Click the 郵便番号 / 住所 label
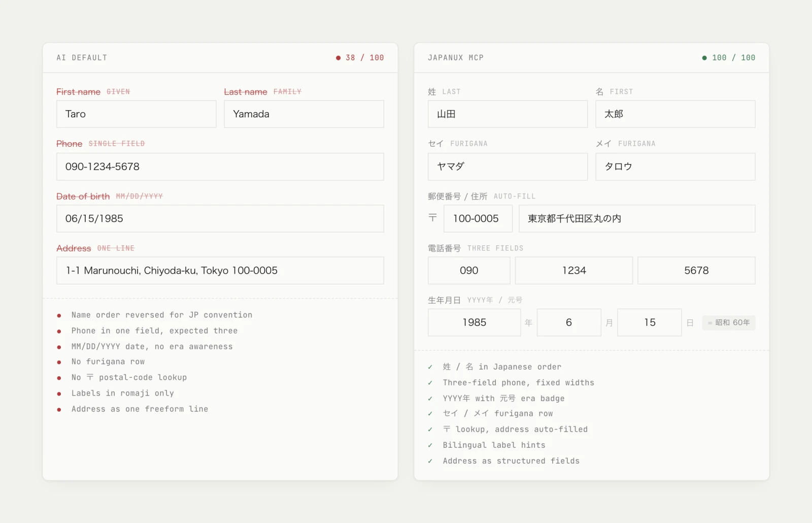This screenshot has width=812, height=523. [x=457, y=197]
